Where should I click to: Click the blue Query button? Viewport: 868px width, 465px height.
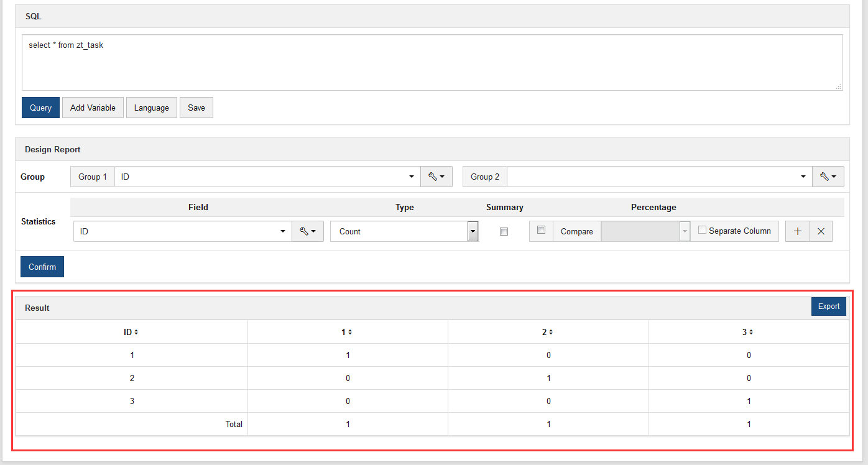tap(40, 108)
